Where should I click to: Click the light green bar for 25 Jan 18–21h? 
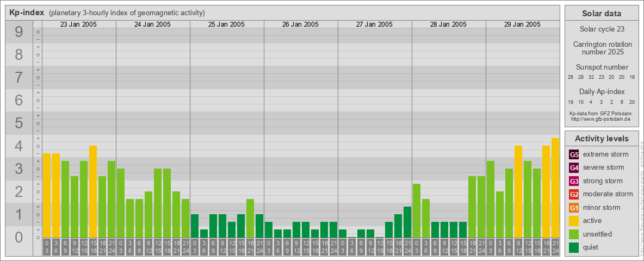pyautogui.click(x=250, y=219)
